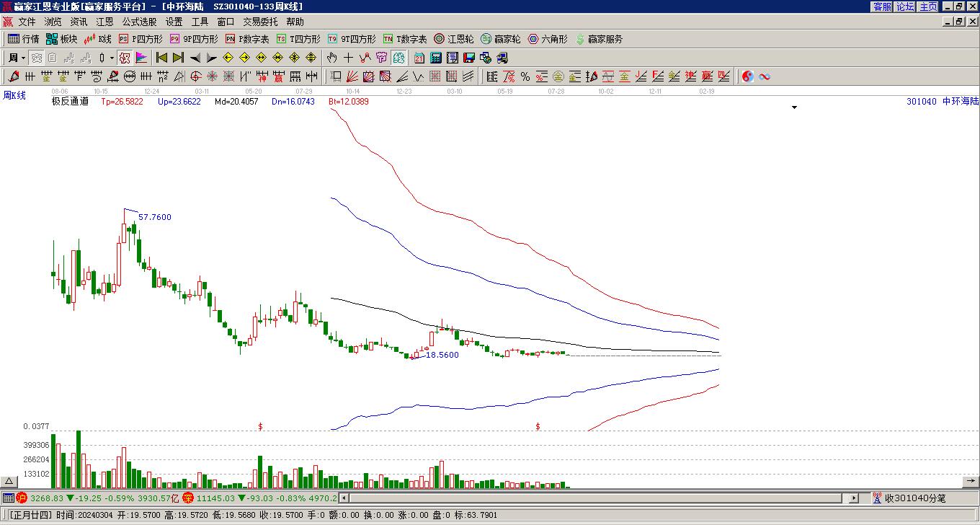The height and width of the screenshot is (525, 980).
Task: Select the red pencil drawing tool
Action: pyautogui.click(x=14, y=76)
